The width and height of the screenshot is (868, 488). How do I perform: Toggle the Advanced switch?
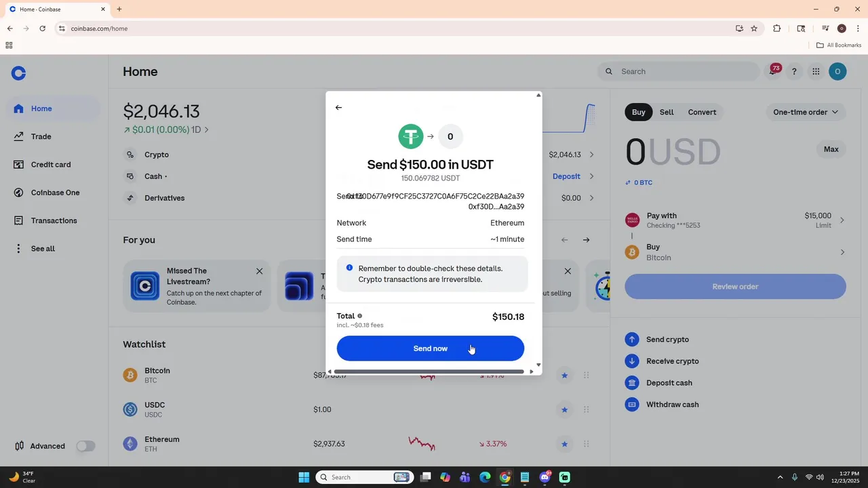(x=85, y=446)
